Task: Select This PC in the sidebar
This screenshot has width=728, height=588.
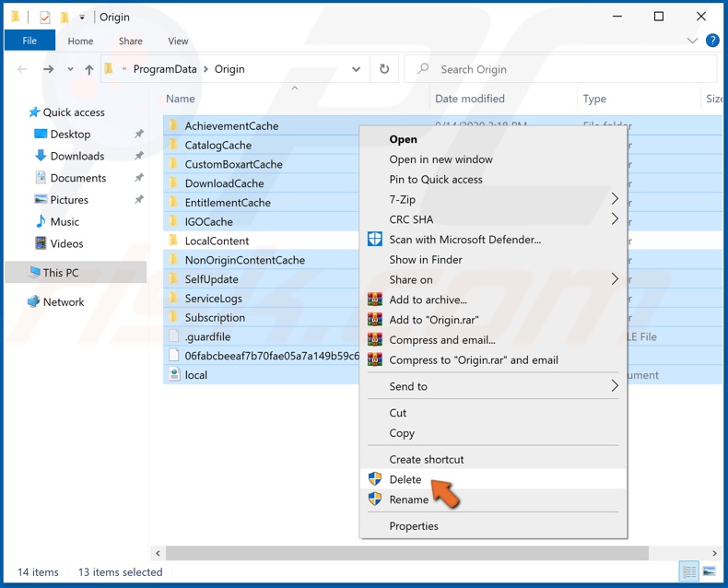Action: (76, 272)
